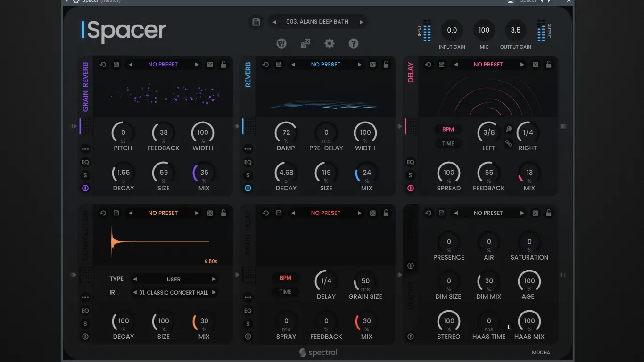Viewport: 644px width, 362px height.
Task: Go to the next global preset
Action: point(362,22)
